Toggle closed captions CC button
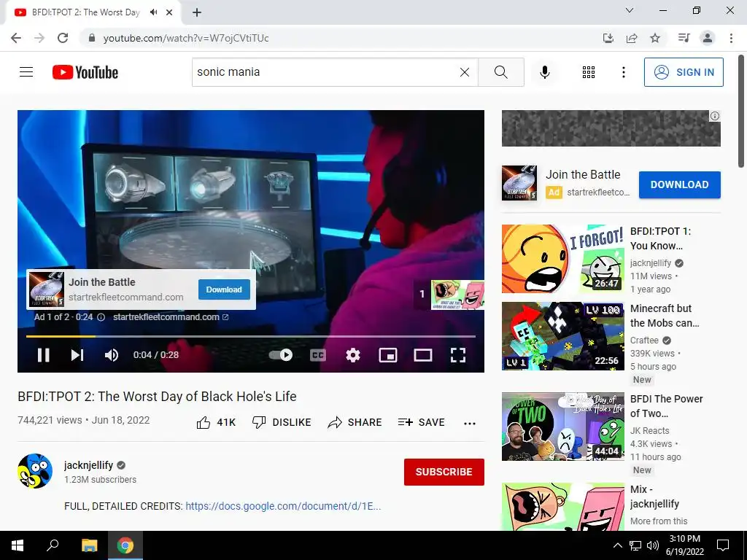The image size is (747, 560). click(x=318, y=355)
